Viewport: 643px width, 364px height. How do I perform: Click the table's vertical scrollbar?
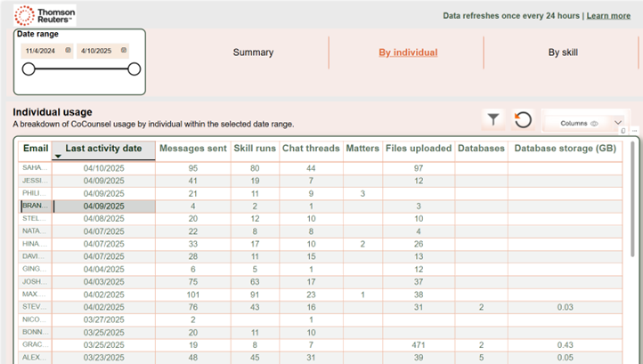click(634, 249)
